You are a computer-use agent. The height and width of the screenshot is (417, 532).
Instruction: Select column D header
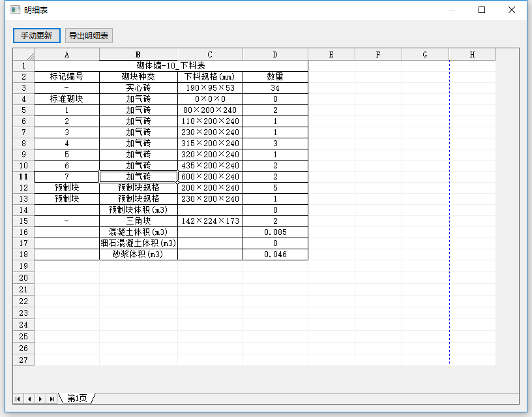275,55
